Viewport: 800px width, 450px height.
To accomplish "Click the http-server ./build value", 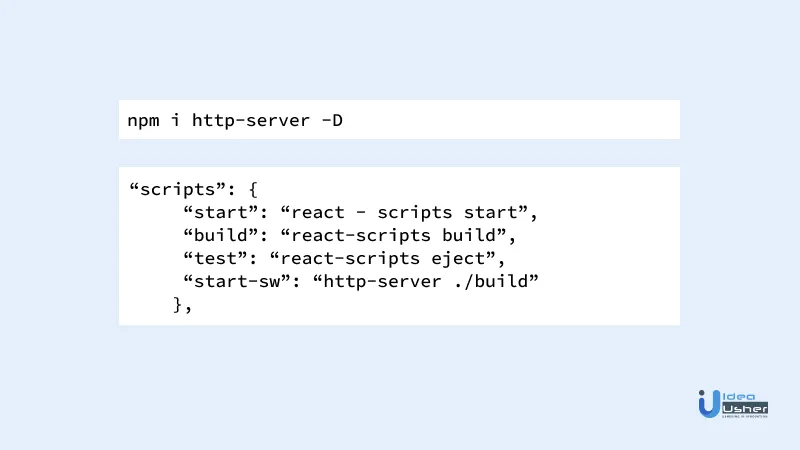I will tap(426, 281).
